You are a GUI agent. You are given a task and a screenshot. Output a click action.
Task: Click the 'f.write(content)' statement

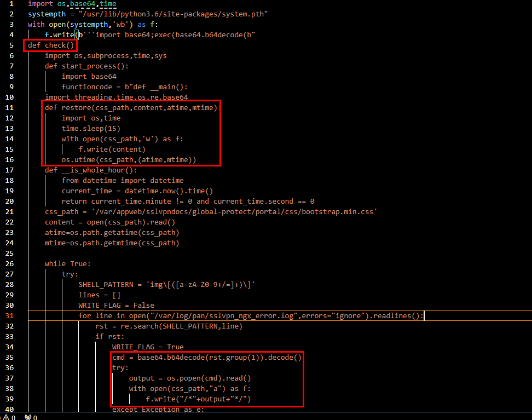click(x=112, y=149)
